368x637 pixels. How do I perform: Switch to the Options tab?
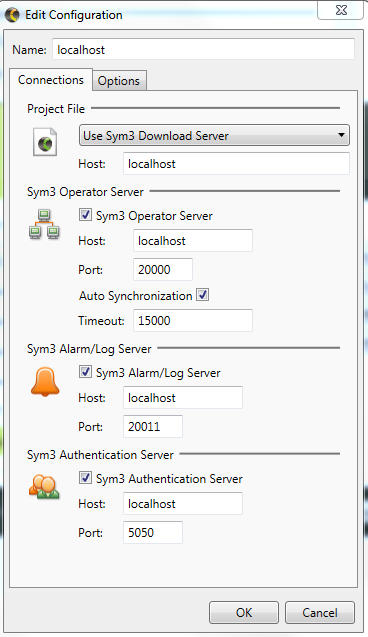pyautogui.click(x=119, y=81)
